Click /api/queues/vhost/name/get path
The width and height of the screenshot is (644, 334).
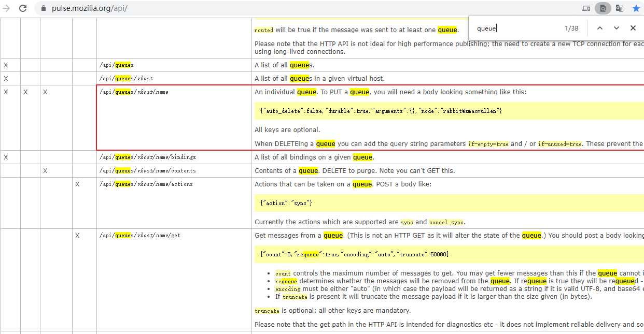pos(140,235)
